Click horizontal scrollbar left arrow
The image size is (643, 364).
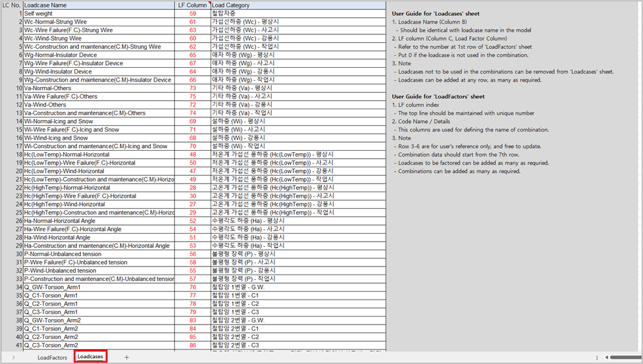click(x=606, y=357)
